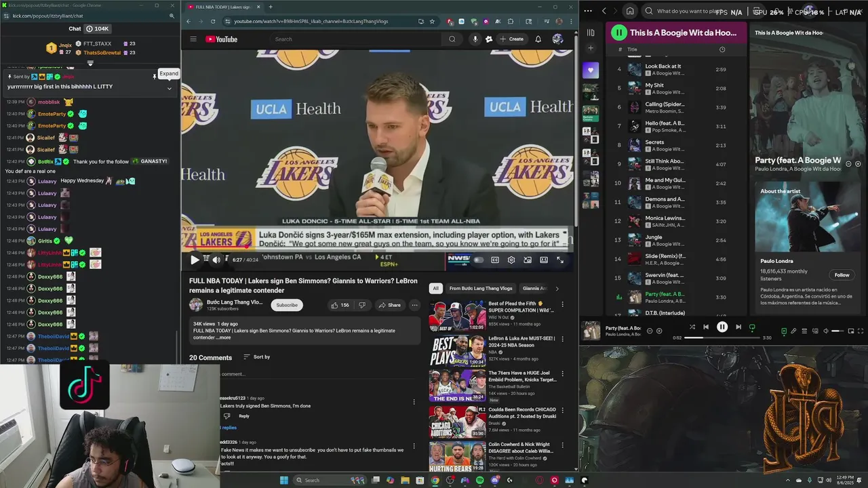
Task: Open a new Chrome tab
Action: 271,7
